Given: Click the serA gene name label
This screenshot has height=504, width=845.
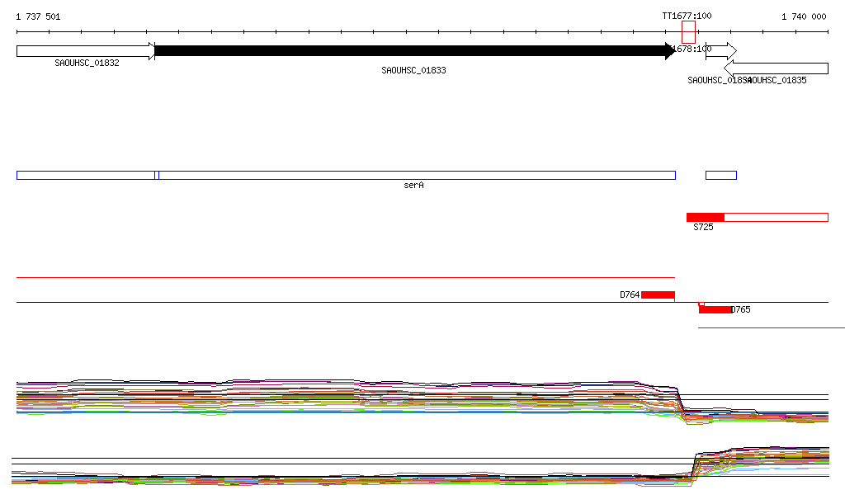Looking at the screenshot, I should click(413, 186).
